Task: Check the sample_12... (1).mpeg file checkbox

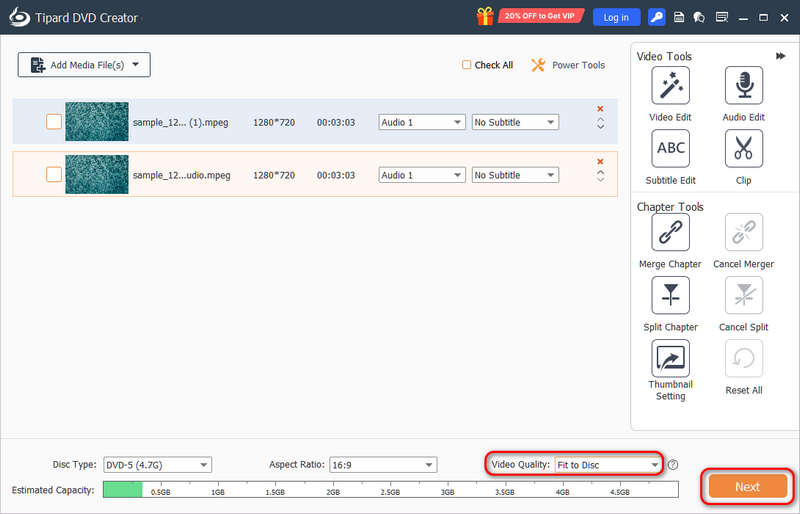Action: pos(54,122)
